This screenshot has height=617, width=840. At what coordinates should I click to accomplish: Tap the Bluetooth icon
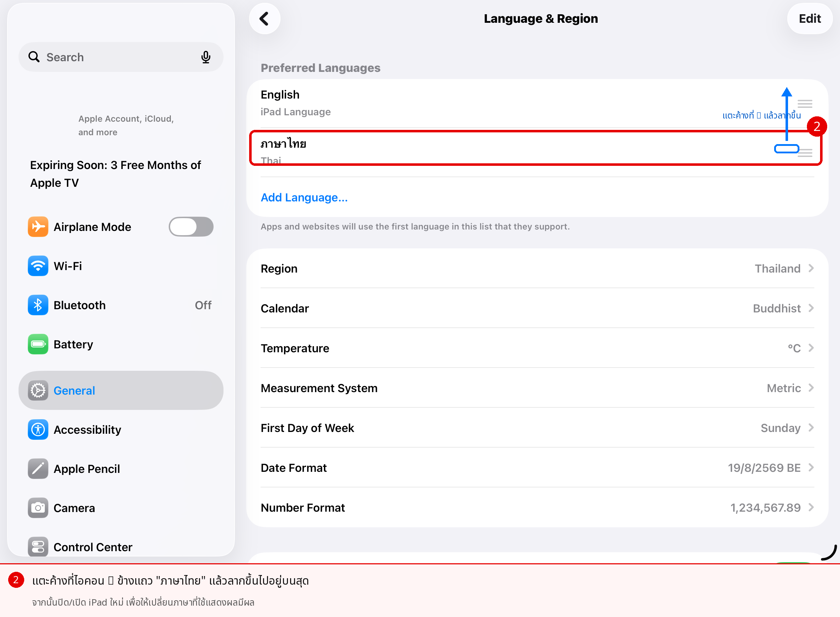(38, 305)
